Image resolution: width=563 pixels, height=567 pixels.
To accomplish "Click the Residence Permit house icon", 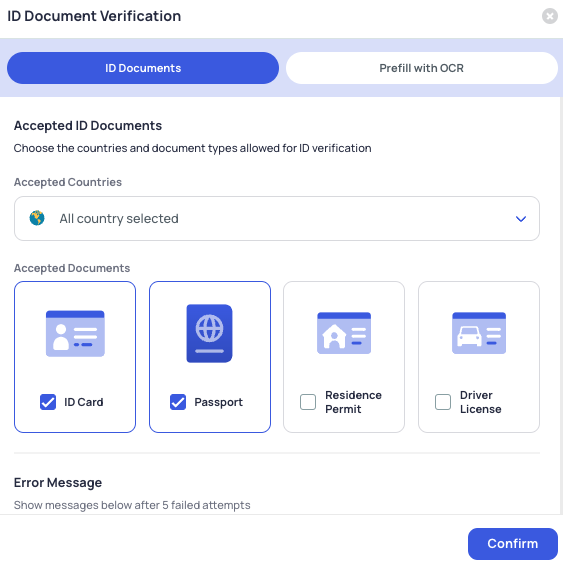I will pyautogui.click(x=344, y=333).
